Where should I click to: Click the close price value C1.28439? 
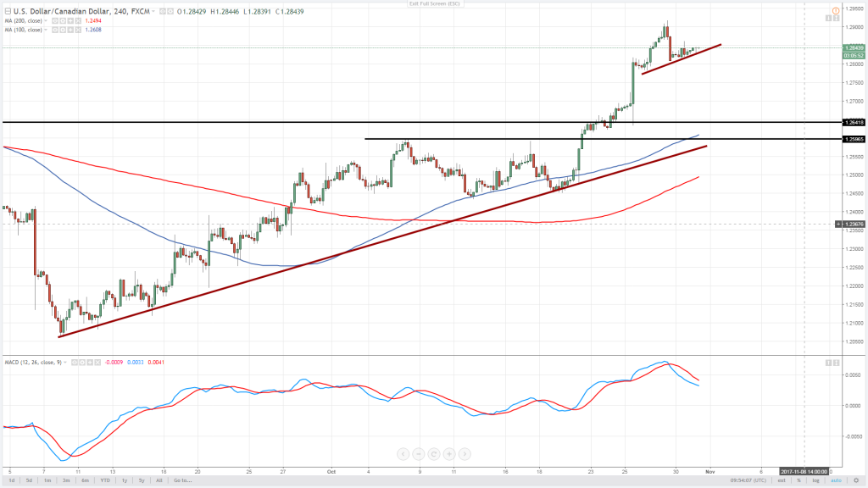tap(290, 11)
